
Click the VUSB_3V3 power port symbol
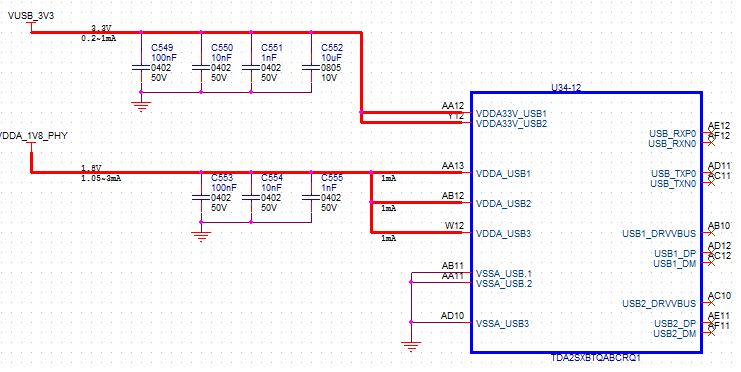coord(31,28)
